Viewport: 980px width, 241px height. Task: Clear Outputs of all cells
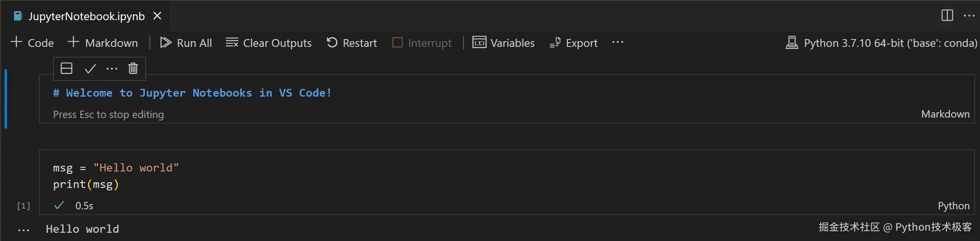[269, 43]
